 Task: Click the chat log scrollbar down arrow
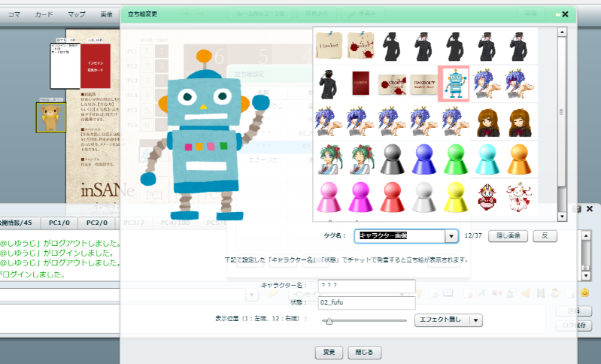[x=586, y=275]
